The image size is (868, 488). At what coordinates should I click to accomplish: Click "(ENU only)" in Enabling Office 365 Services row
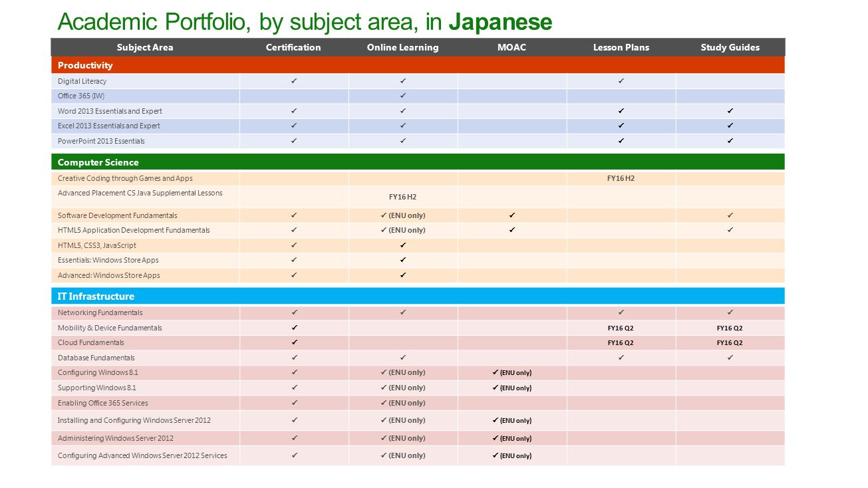click(x=407, y=403)
